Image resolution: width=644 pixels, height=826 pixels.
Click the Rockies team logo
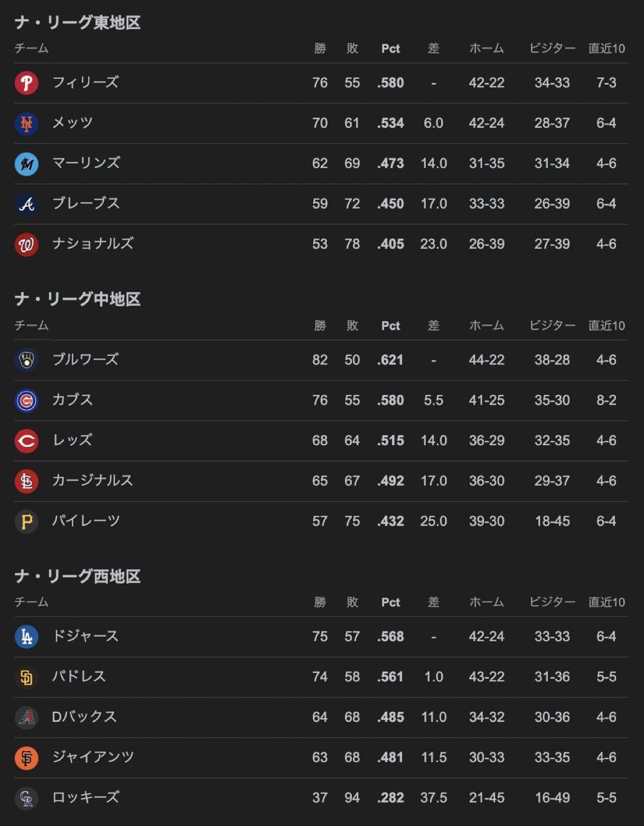point(27,798)
